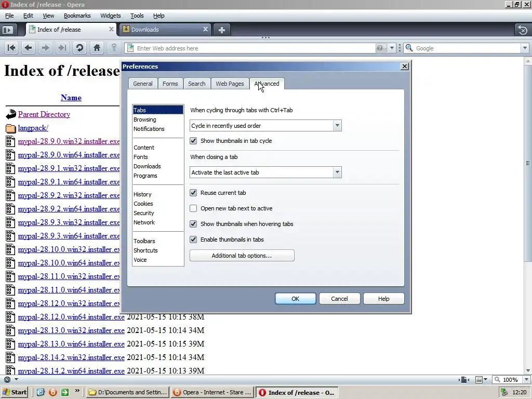The image size is (532, 399).
Task: Open the mypal-28.13.0.win64.installer.exe link
Action: pyautogui.click(x=71, y=344)
